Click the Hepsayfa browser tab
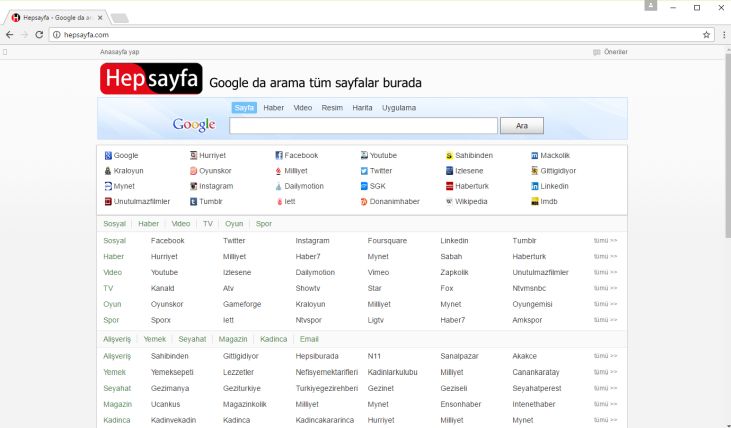 pos(57,18)
